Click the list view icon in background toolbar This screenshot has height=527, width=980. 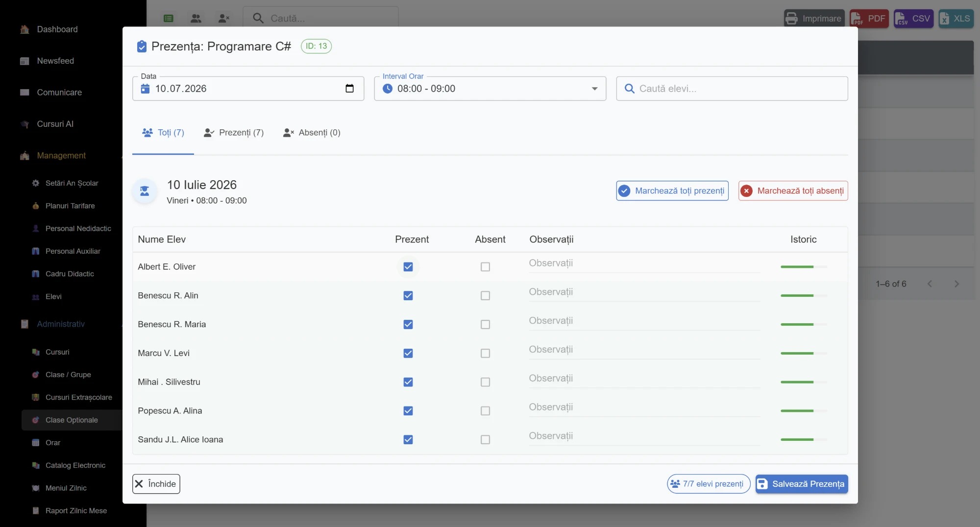(x=169, y=19)
